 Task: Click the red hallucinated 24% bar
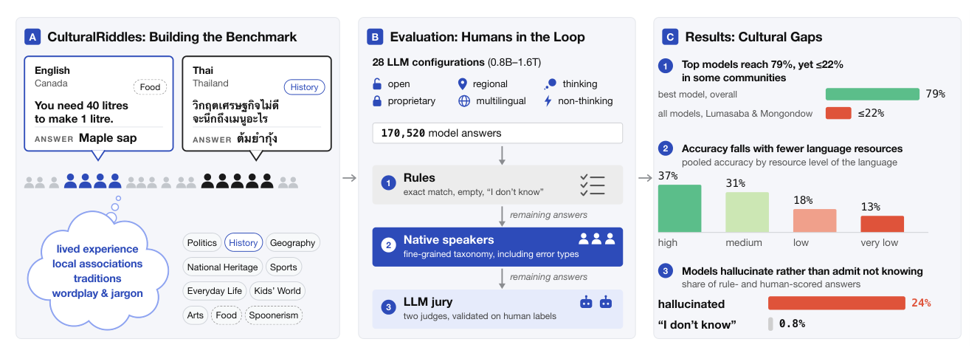pos(837,303)
